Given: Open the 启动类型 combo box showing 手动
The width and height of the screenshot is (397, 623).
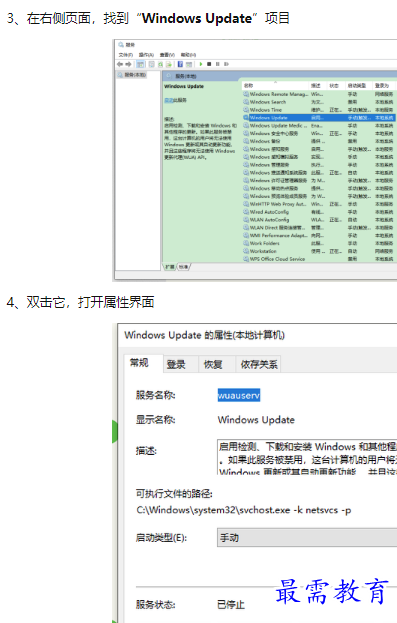Looking at the screenshot, I should [307, 538].
